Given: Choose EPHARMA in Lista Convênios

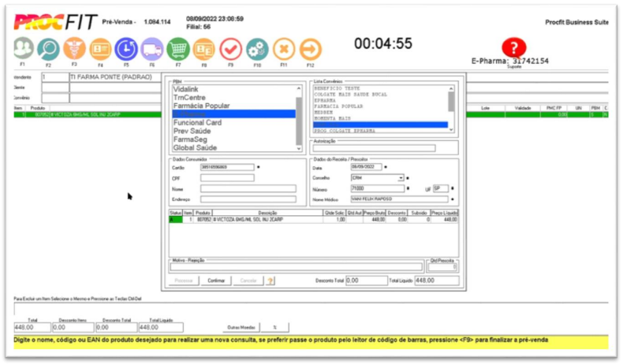Looking at the screenshot, I should [x=325, y=100].
